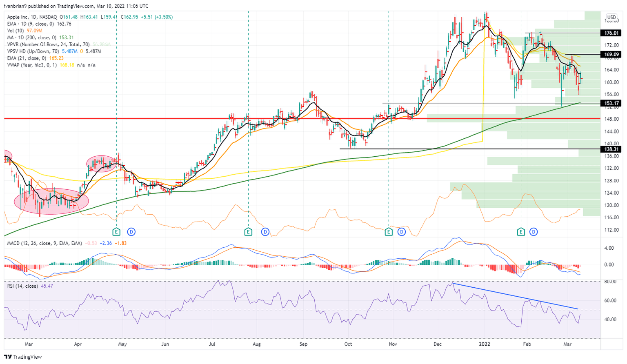The width and height of the screenshot is (627, 364).
Task: Select the dividend D marker in early November
Action: [402, 232]
